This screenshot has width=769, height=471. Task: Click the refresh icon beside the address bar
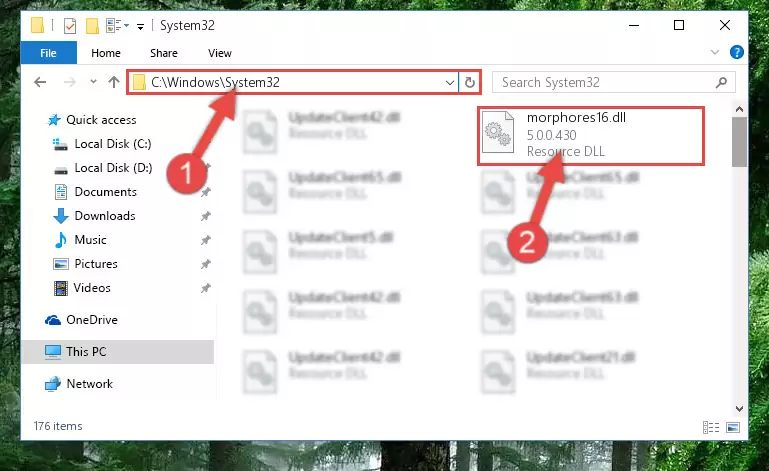[x=469, y=82]
